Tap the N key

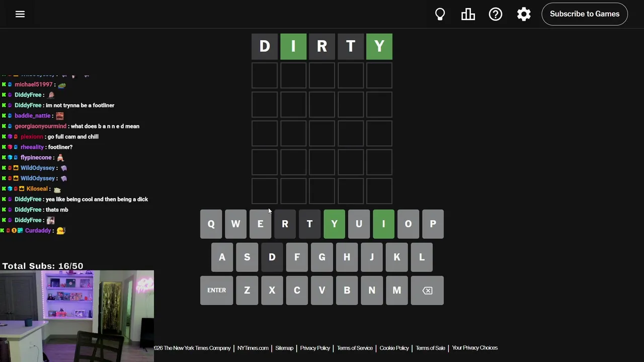[x=372, y=291]
